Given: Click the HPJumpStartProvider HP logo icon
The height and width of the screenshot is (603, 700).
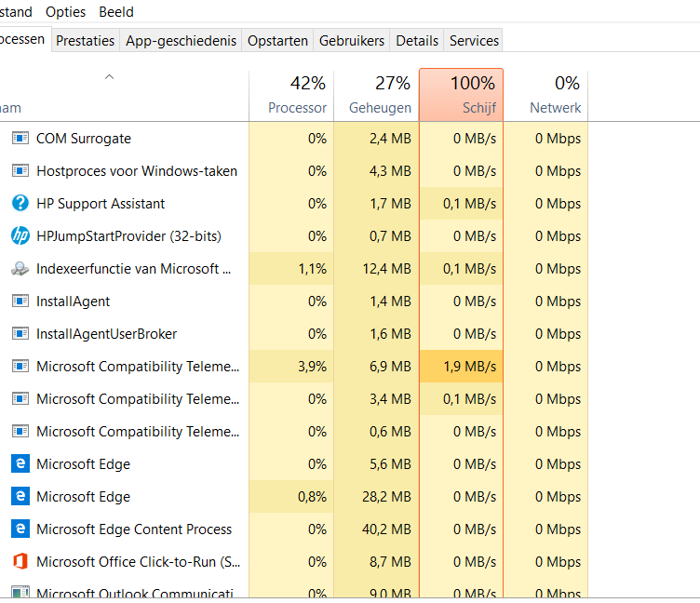Looking at the screenshot, I should point(20,236).
